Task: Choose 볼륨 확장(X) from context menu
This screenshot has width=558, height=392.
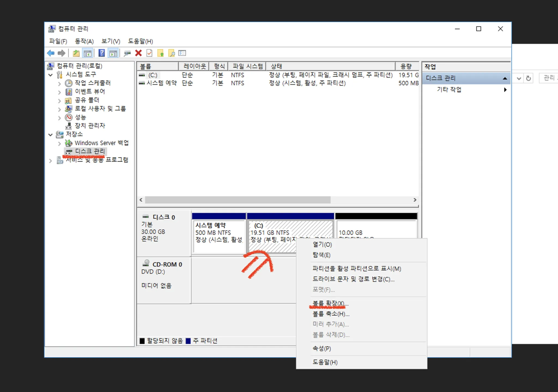Action: pyautogui.click(x=330, y=303)
